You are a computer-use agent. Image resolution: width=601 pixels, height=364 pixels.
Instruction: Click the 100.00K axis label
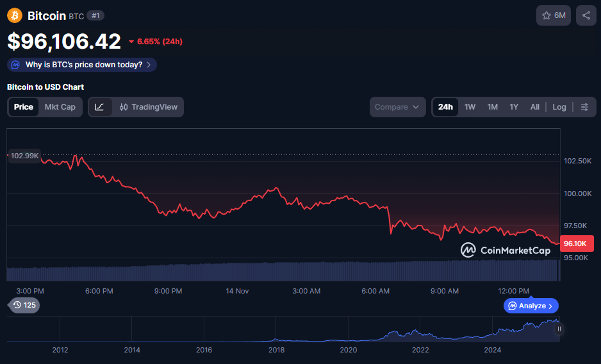[577, 194]
